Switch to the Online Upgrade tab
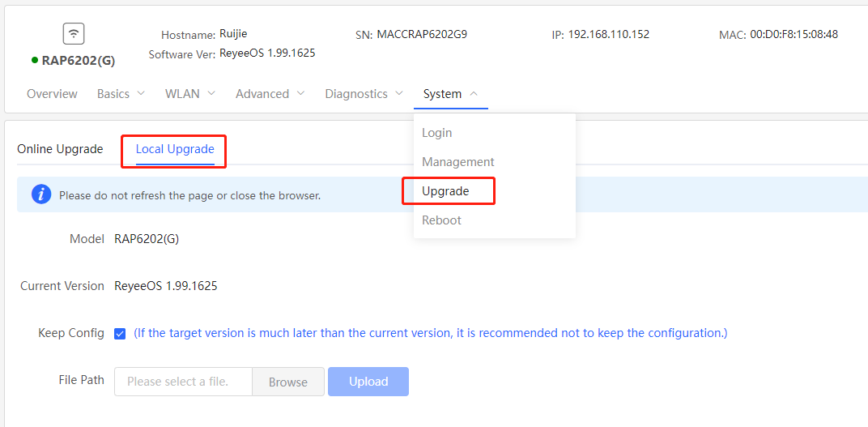Screen dimensions: 868x427 60,149
